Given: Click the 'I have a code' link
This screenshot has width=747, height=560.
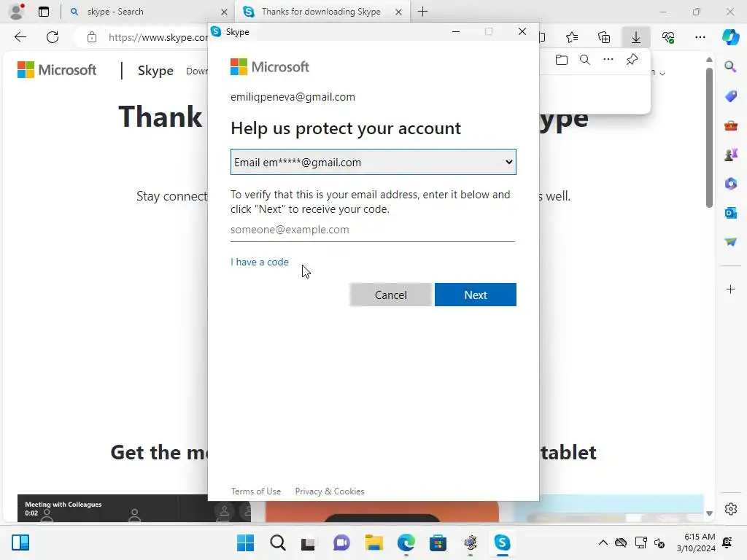Looking at the screenshot, I should point(260,262).
